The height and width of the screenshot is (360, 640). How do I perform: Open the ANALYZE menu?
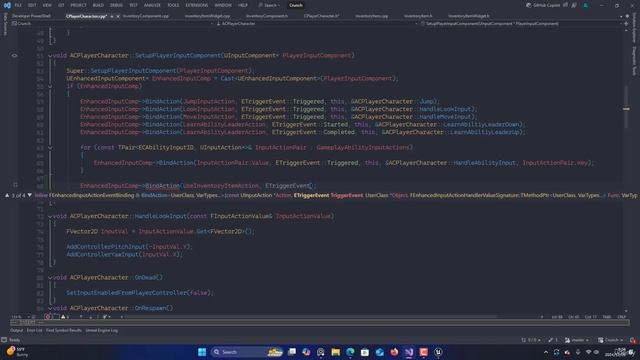pyautogui.click(x=152, y=5)
